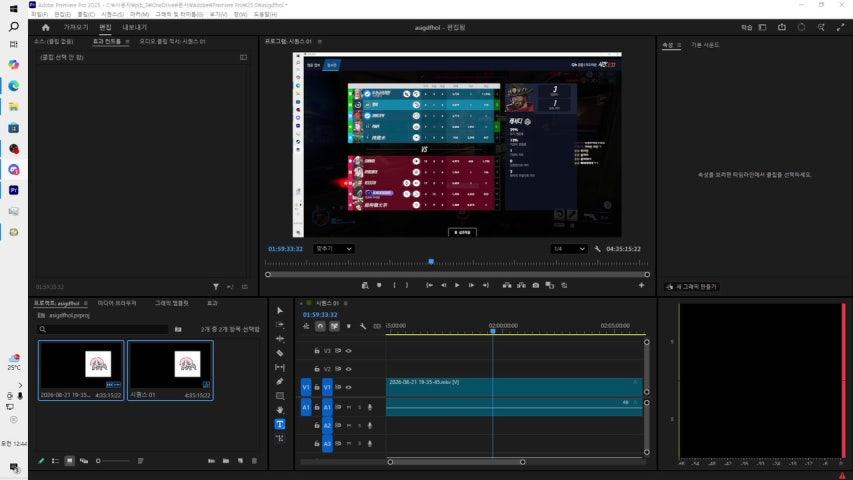Screen dimensions: 853x480
Task: Click the Extract button in Program monitor
Action: pyautogui.click(x=521, y=285)
